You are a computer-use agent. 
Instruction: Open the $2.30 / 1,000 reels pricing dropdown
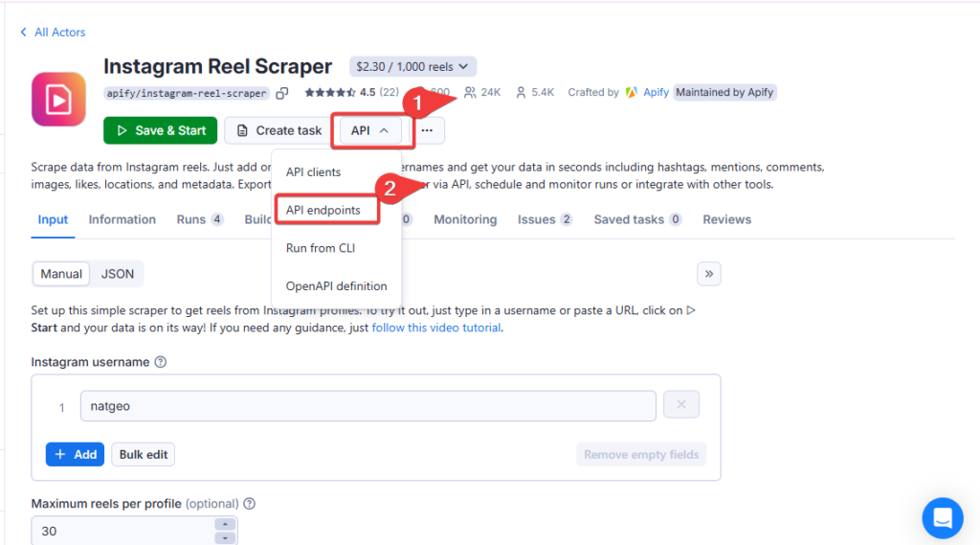(x=412, y=66)
